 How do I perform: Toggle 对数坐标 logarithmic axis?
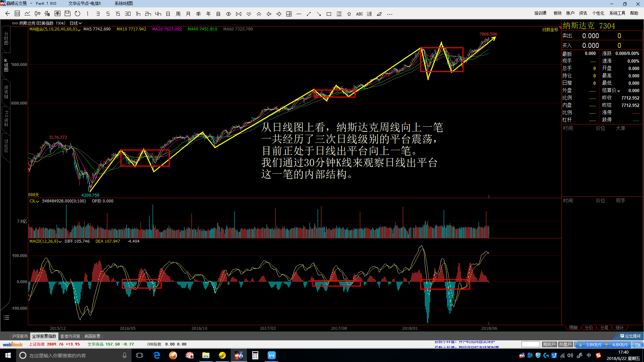550,29
